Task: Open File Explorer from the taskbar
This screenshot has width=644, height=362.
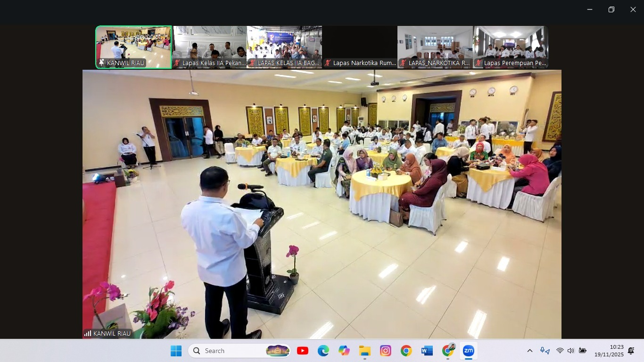Action: coord(365,351)
